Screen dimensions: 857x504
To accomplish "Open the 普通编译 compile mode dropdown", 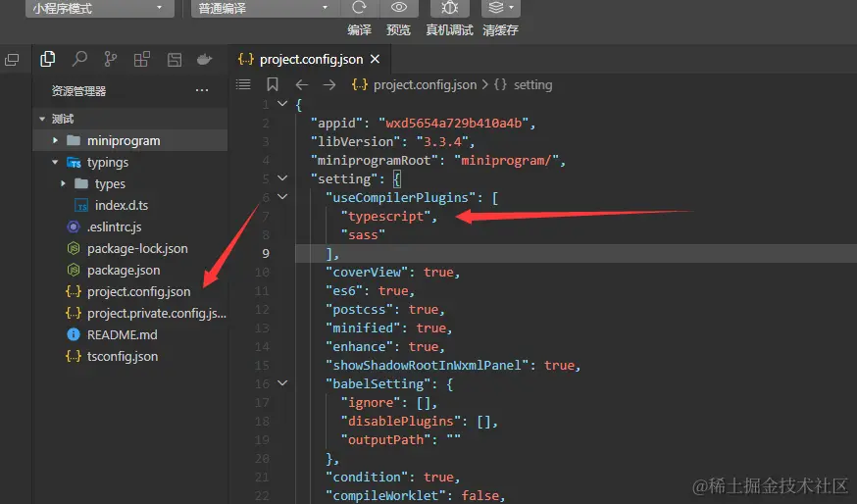I will tap(265, 8).
